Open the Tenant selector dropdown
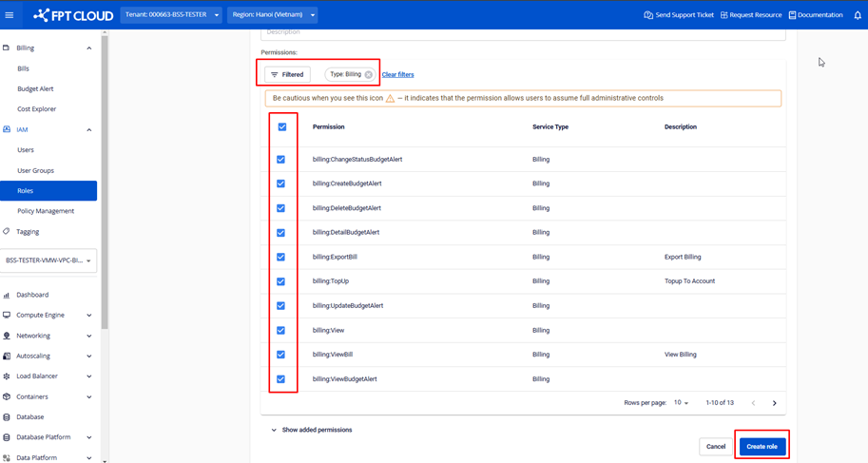868x463 pixels. (172, 15)
